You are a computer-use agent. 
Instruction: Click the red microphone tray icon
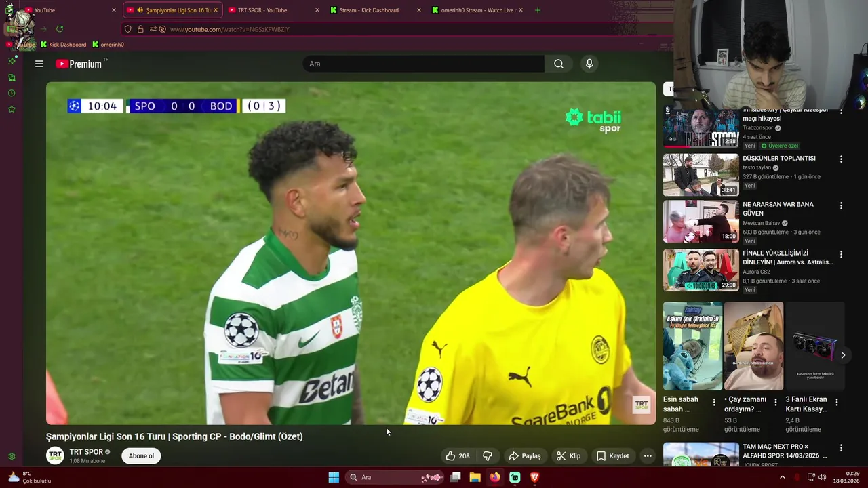coord(796,477)
